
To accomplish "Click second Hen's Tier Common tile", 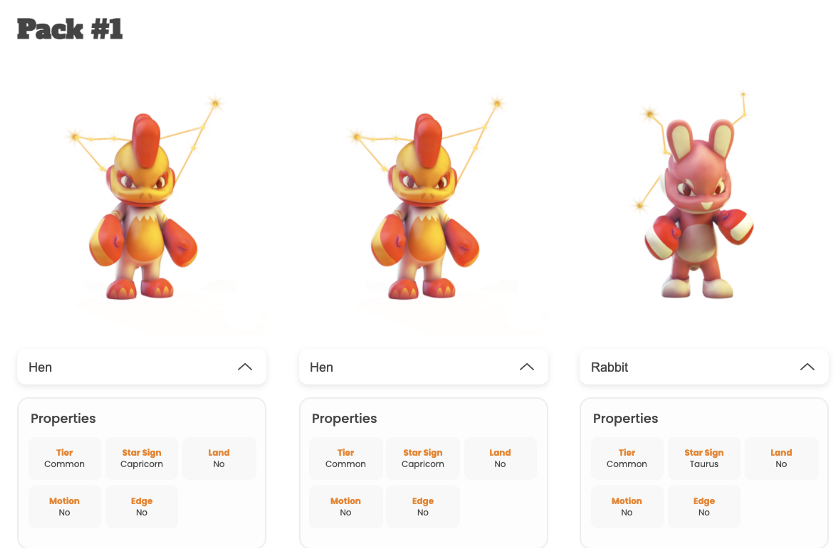I will 346,458.
